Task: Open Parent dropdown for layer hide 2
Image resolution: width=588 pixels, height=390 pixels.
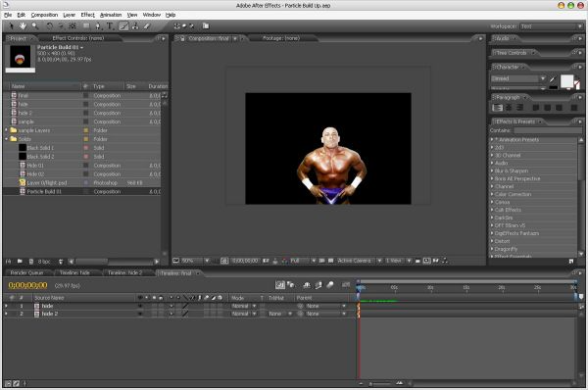Action: [x=325, y=314]
